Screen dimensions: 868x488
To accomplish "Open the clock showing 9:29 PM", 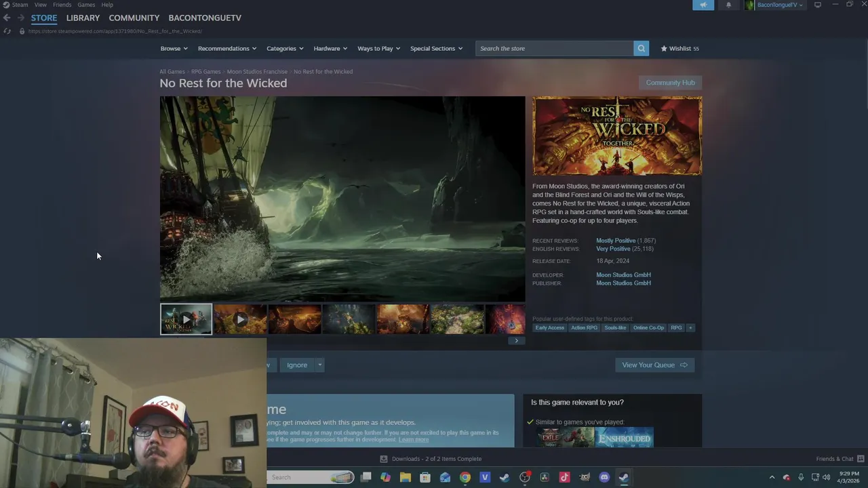I will click(849, 477).
